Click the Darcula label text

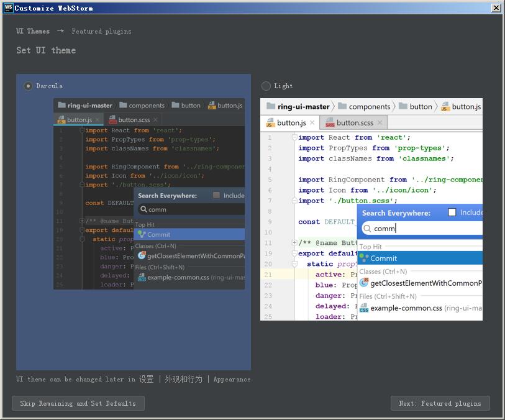tap(49, 86)
